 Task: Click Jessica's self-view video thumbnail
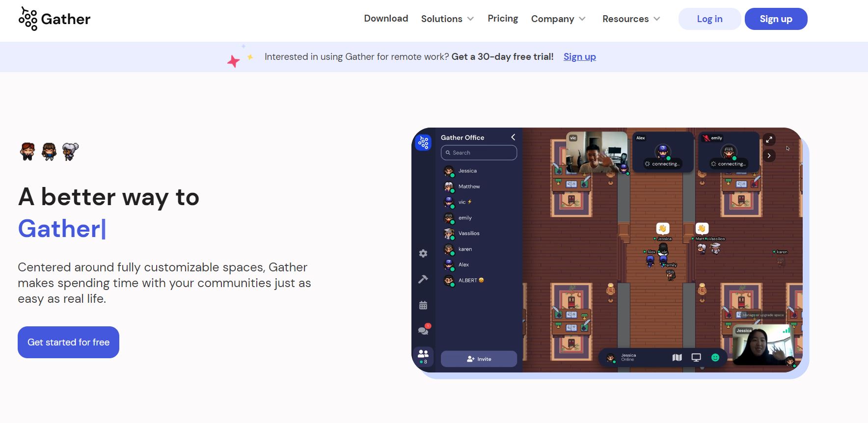[x=763, y=345]
